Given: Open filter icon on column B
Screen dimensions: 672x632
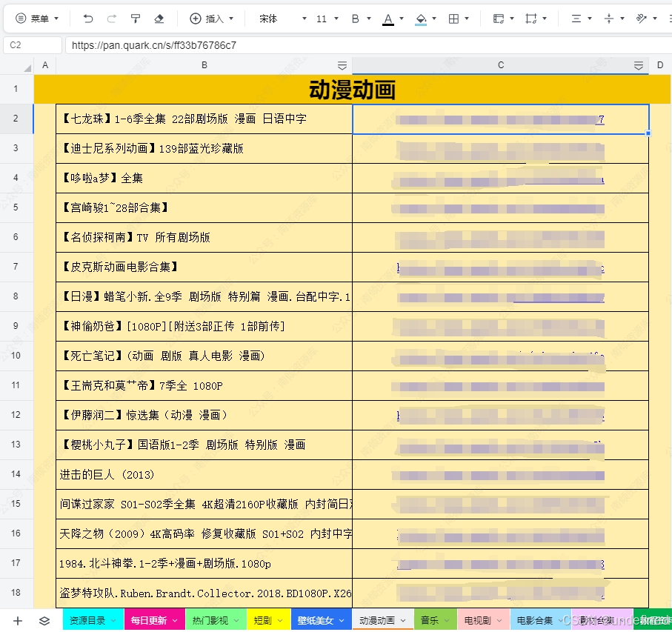Looking at the screenshot, I should [342, 65].
